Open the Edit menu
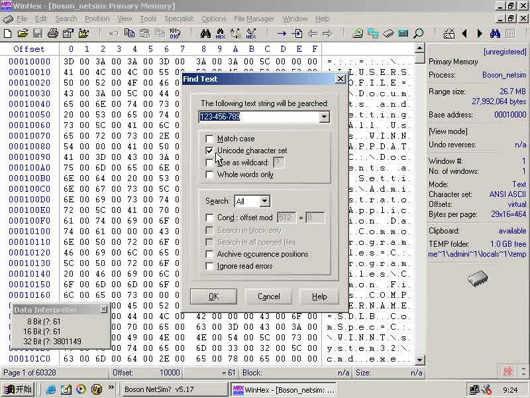Image resolution: width=530 pixels, height=398 pixels. [41, 19]
